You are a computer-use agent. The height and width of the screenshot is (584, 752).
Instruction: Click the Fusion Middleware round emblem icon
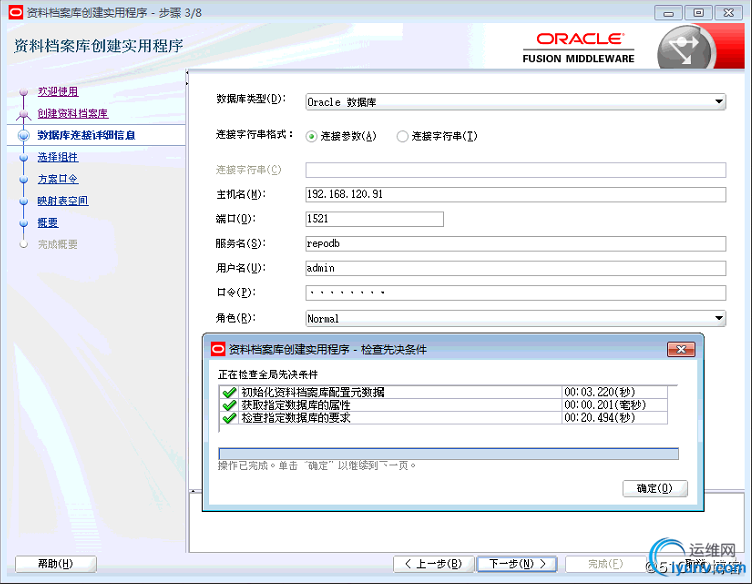click(x=684, y=49)
